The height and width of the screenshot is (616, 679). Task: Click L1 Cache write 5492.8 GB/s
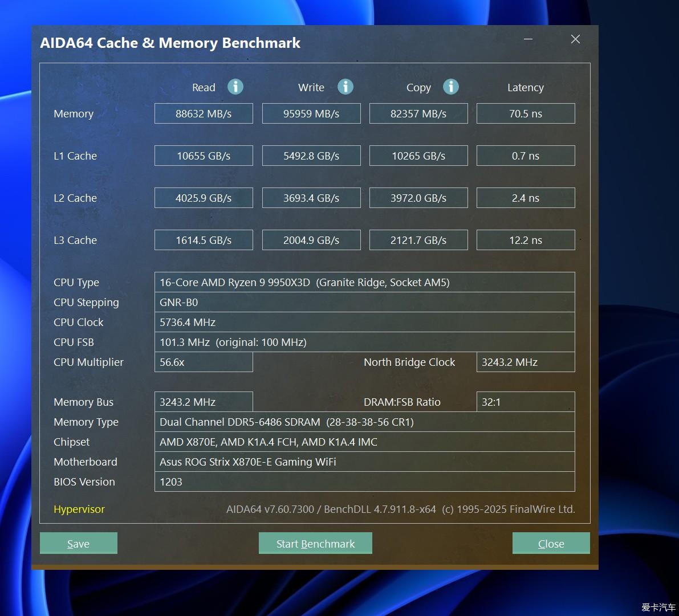[311, 156]
